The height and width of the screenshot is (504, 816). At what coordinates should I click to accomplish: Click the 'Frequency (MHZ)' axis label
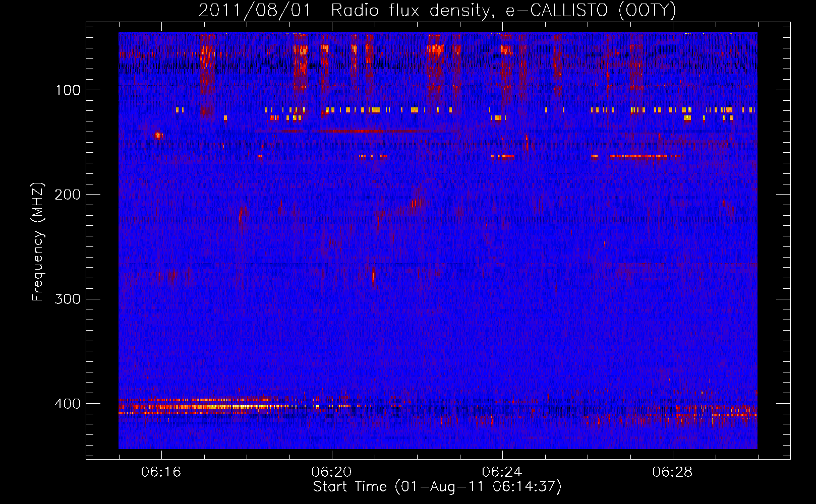(x=38, y=241)
